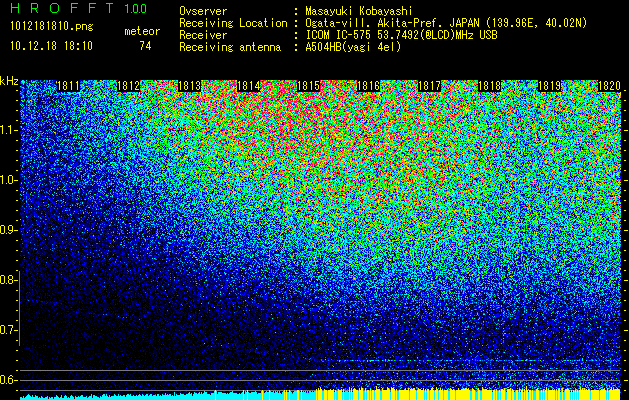Click the 1818 time marker
The height and width of the screenshot is (400, 629).
489,86
